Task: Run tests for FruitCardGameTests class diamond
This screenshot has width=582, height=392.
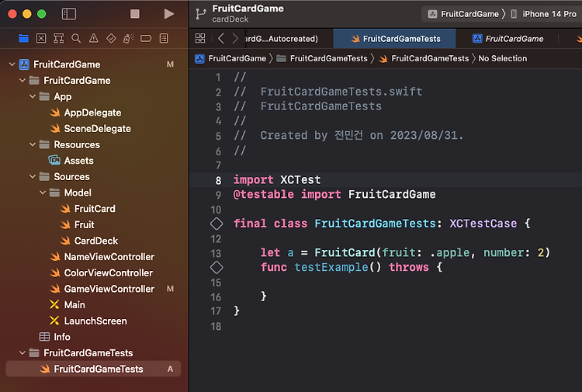Action: coord(217,224)
